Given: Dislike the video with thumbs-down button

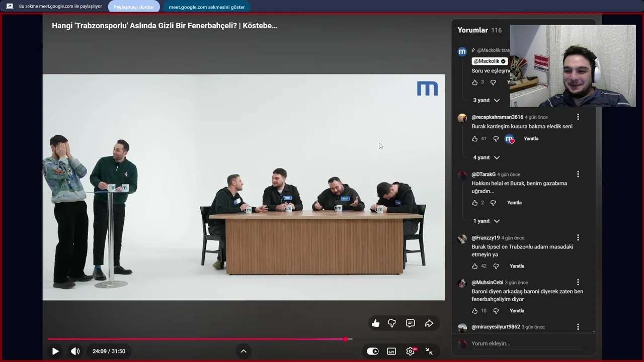Looking at the screenshot, I should (392, 323).
